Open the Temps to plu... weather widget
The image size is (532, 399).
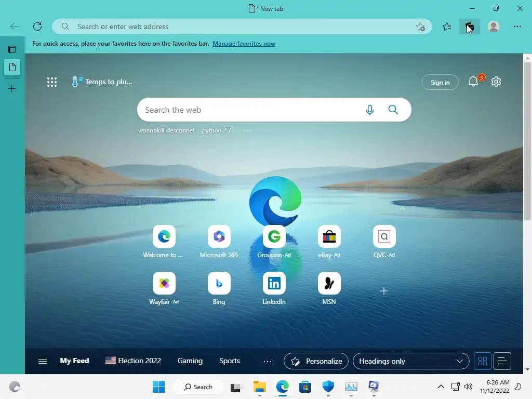click(x=101, y=82)
